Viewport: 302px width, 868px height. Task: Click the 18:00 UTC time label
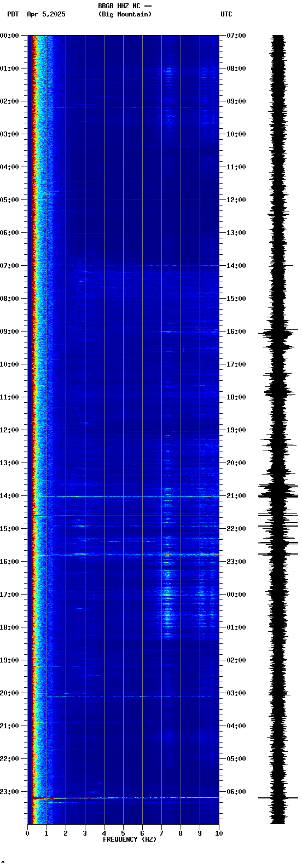click(236, 397)
